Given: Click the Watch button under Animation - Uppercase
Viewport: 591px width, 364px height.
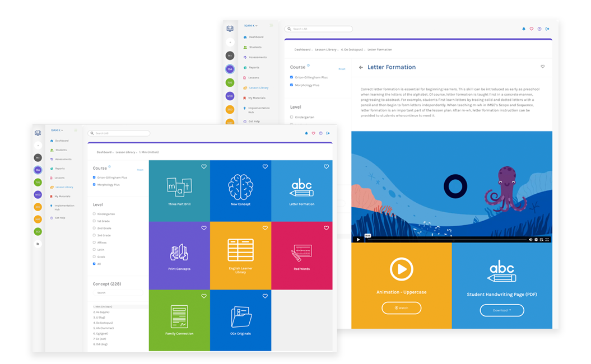Looking at the screenshot, I should pos(402,308).
